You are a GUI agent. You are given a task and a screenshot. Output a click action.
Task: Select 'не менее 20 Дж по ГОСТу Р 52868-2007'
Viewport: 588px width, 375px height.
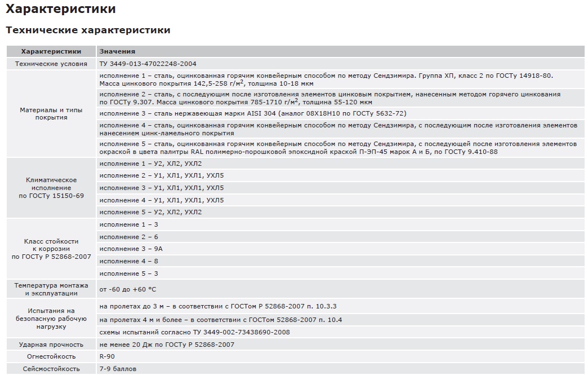pyautogui.click(x=167, y=345)
